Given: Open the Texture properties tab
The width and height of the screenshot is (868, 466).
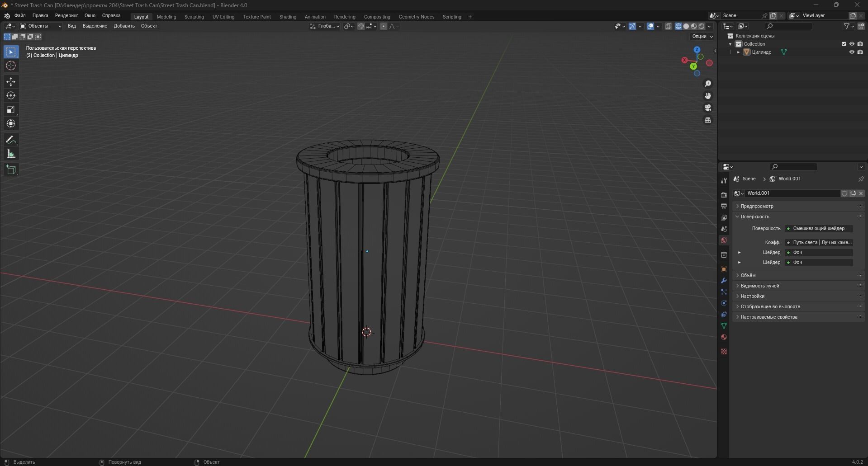Looking at the screenshot, I should click(724, 351).
